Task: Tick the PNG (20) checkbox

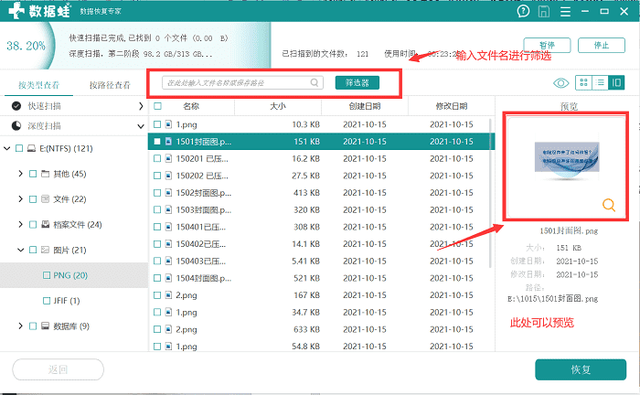Action: tap(47, 275)
